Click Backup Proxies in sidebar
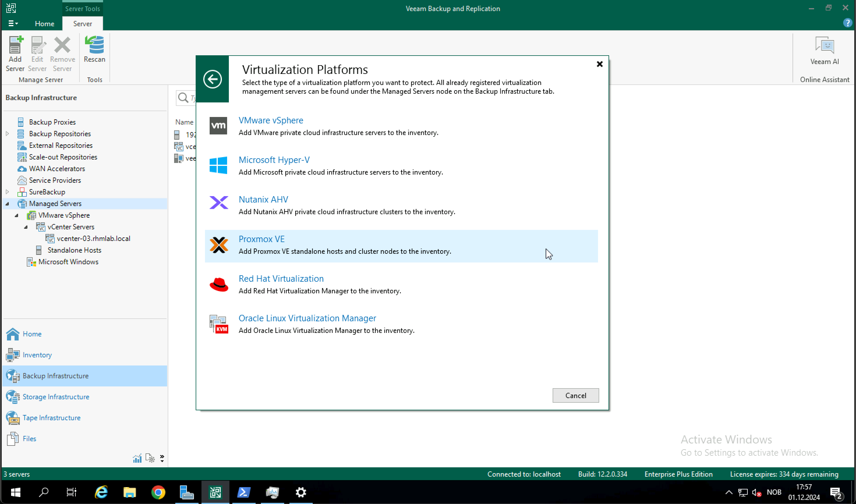 52,122
